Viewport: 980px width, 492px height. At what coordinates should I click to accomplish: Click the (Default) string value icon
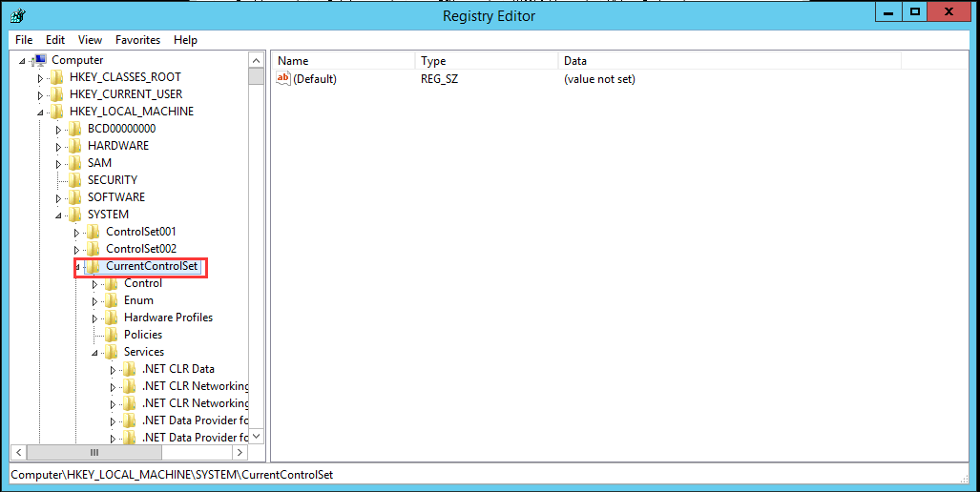pos(282,79)
